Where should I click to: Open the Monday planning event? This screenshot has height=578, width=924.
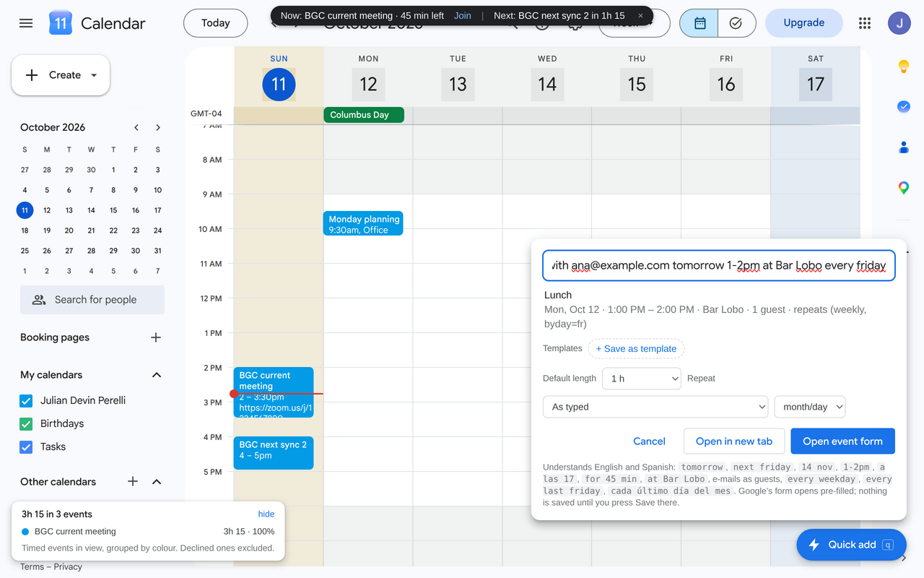[363, 223]
